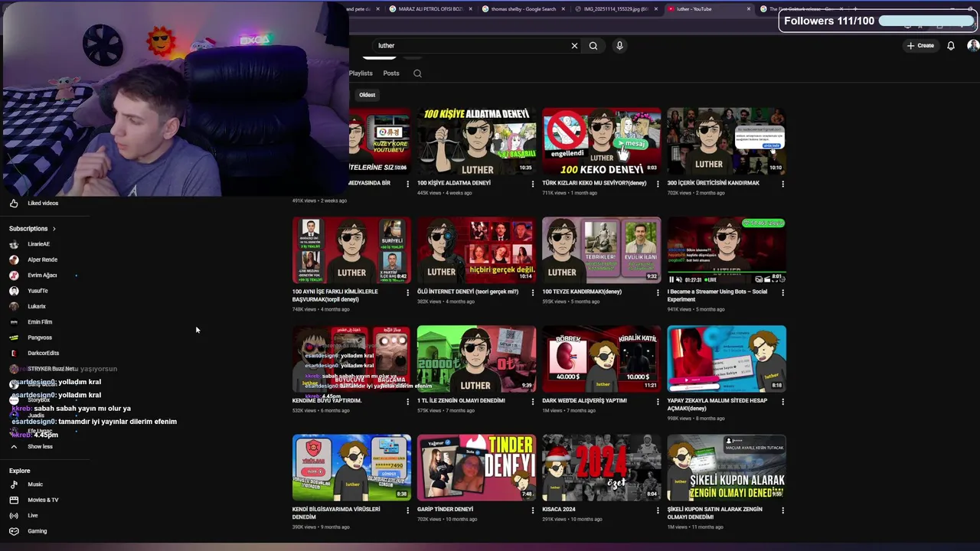Image resolution: width=980 pixels, height=551 pixels.
Task: Open the Gaming link under Explore
Action: click(37, 531)
